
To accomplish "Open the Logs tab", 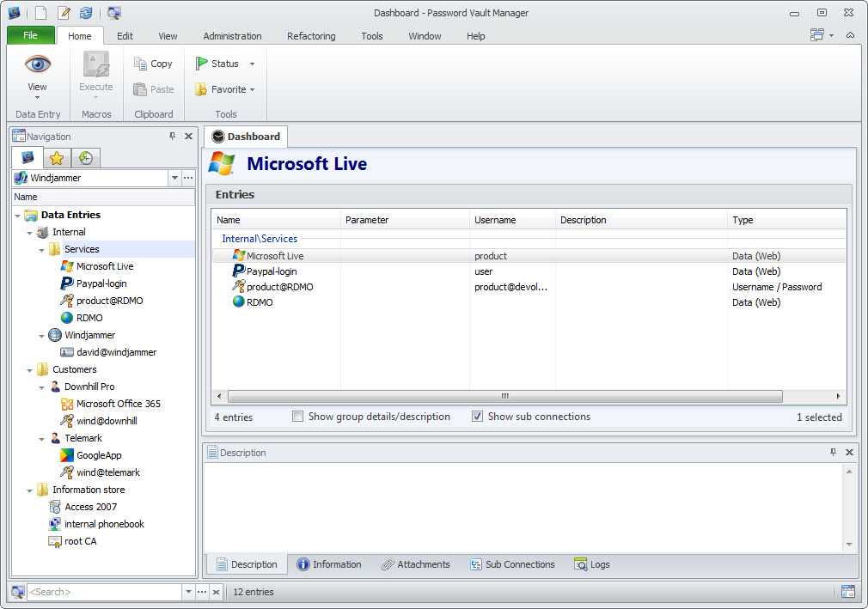I will [x=592, y=564].
